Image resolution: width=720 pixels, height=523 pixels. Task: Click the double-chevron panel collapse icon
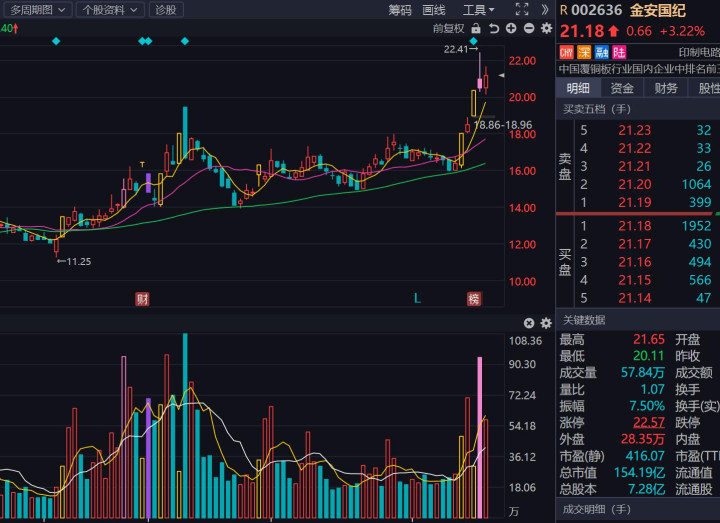tap(543, 9)
